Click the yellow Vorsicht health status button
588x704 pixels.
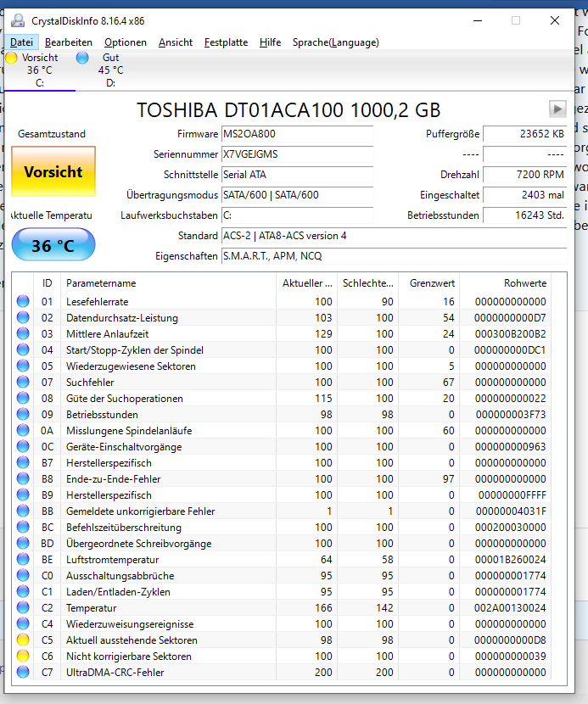(53, 171)
